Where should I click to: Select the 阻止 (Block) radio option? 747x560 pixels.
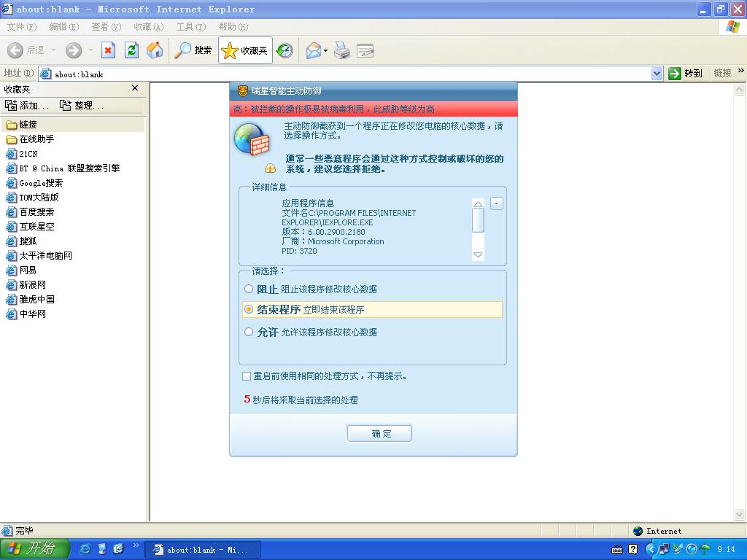pyautogui.click(x=249, y=289)
